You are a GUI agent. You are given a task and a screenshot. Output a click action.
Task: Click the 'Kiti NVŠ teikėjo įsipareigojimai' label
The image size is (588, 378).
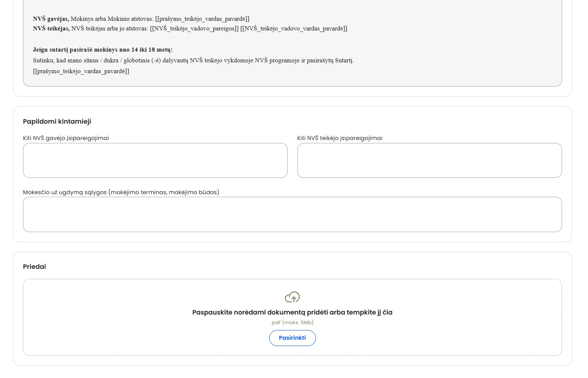click(x=340, y=138)
